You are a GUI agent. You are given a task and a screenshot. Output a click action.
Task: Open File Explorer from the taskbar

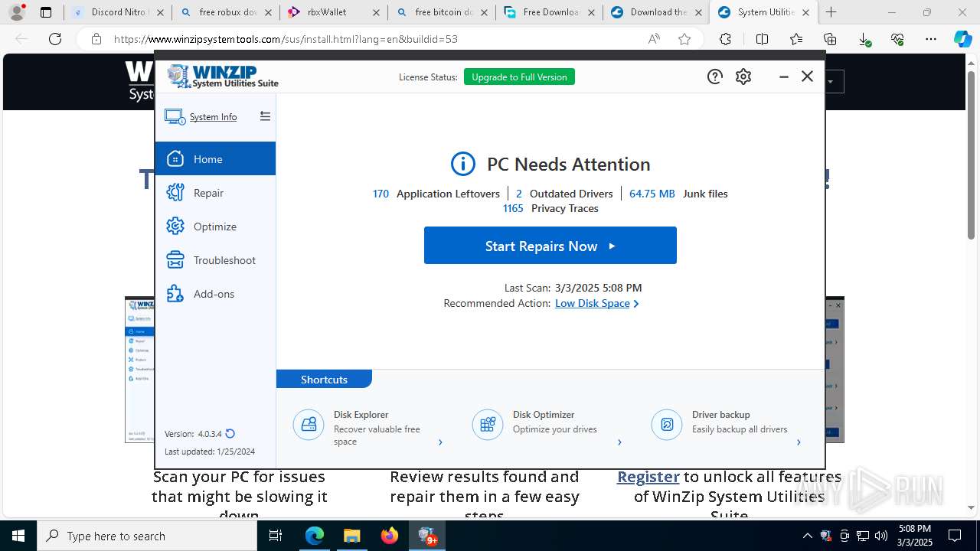tap(352, 536)
